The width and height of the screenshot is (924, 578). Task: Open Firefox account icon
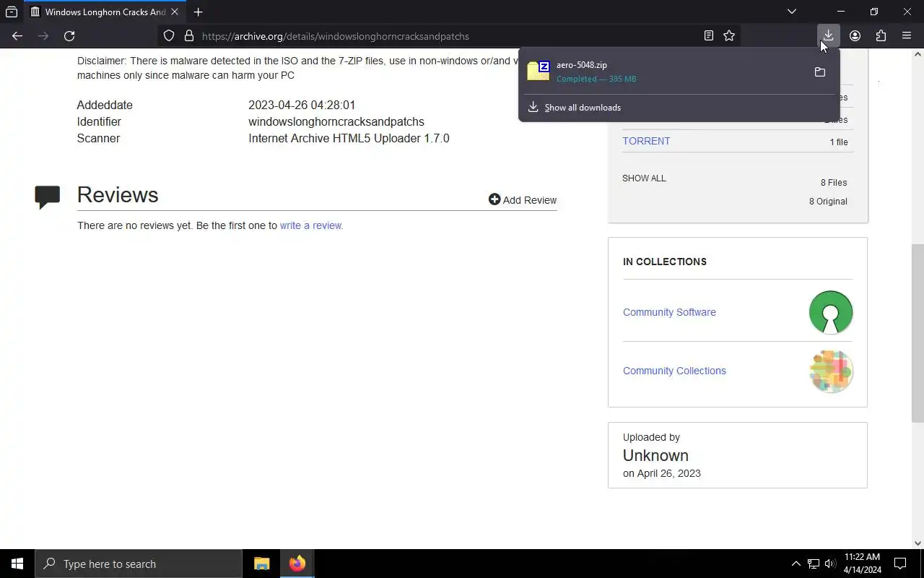pyautogui.click(x=855, y=36)
